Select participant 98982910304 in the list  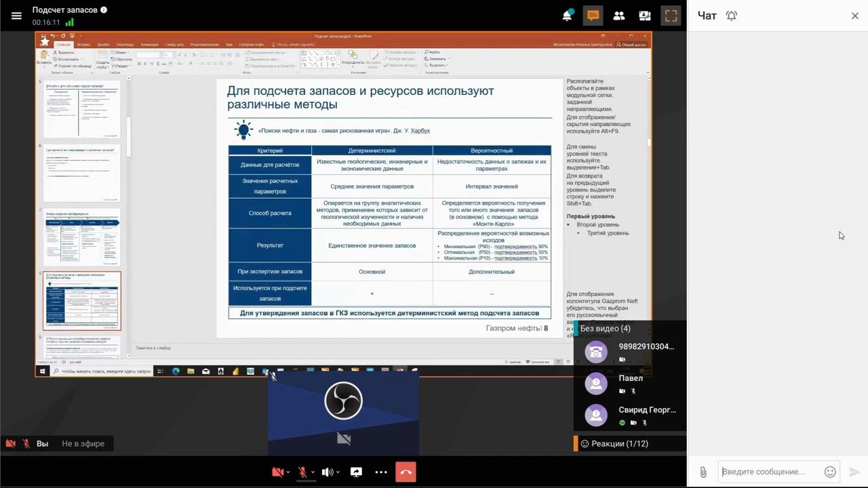click(630, 352)
